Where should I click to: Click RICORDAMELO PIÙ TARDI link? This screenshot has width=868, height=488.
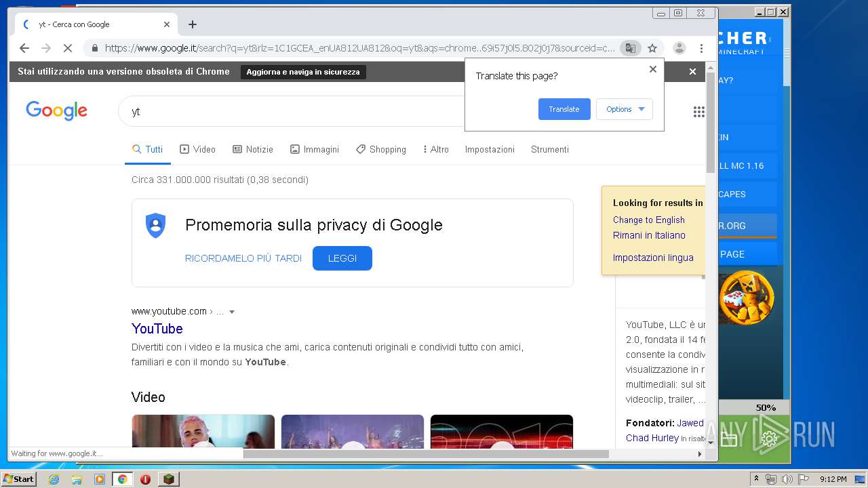(243, 258)
